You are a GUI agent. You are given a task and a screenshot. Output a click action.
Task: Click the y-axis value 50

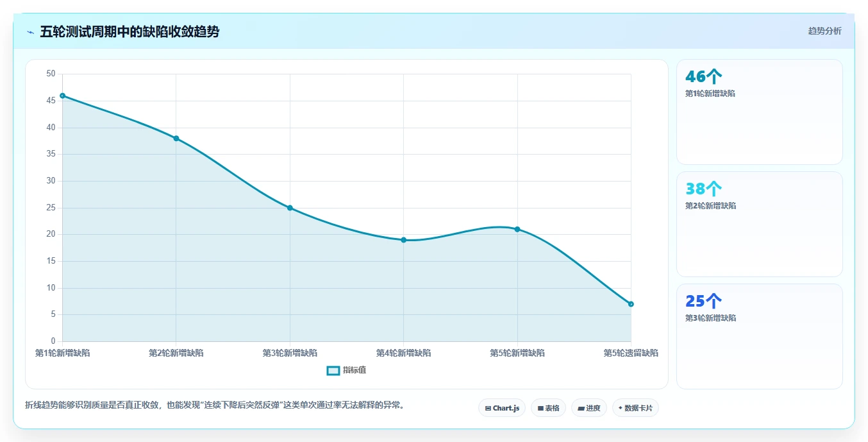[x=51, y=74]
